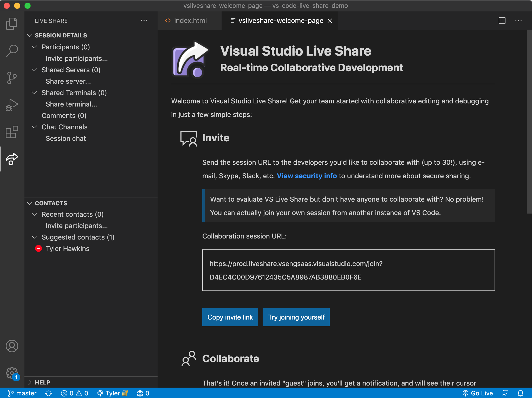The image size is (532, 398).
Task: Open the Extensions view icon
Action: [12, 132]
